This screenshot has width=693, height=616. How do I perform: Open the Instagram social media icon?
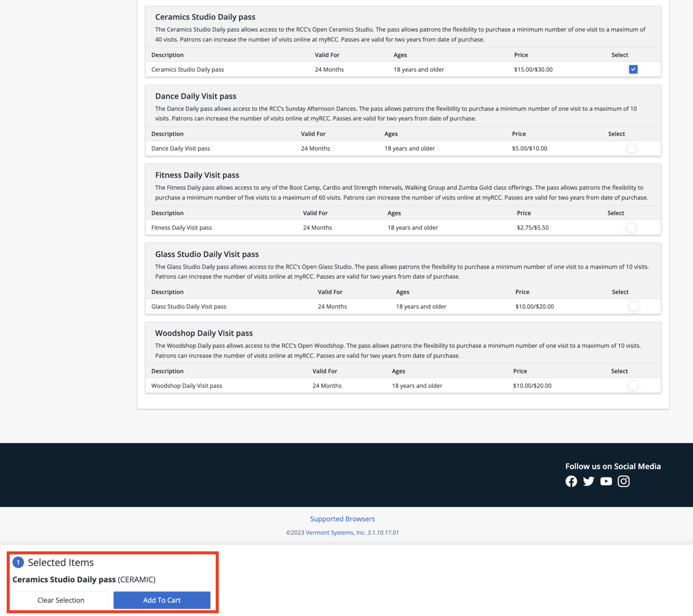pyautogui.click(x=623, y=481)
